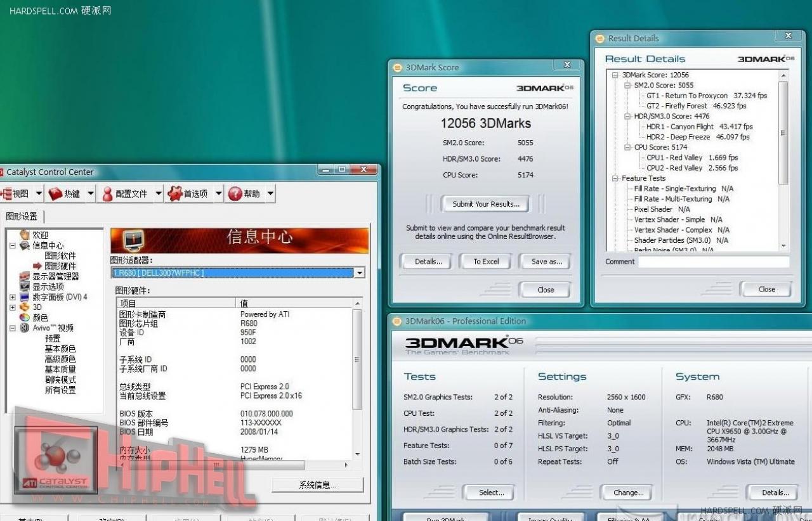The height and width of the screenshot is (521, 812).
Task: Open the dropdown arrow next to 视图
Action: coord(39,194)
